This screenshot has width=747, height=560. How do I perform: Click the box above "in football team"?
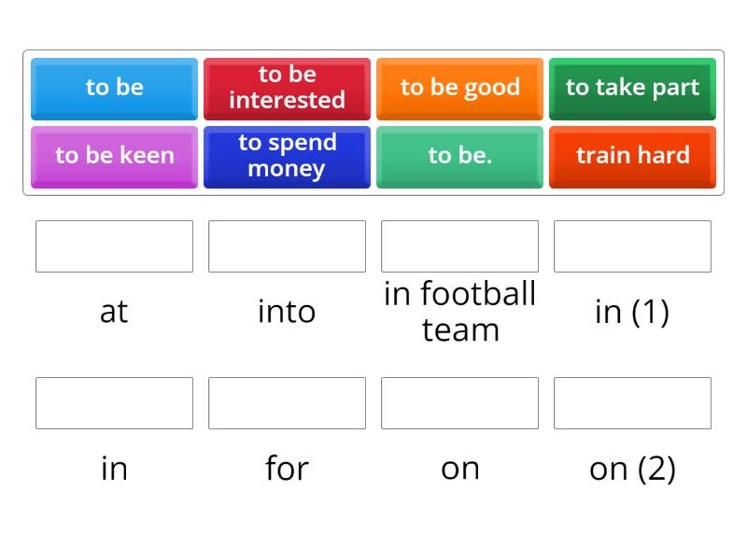(459, 246)
